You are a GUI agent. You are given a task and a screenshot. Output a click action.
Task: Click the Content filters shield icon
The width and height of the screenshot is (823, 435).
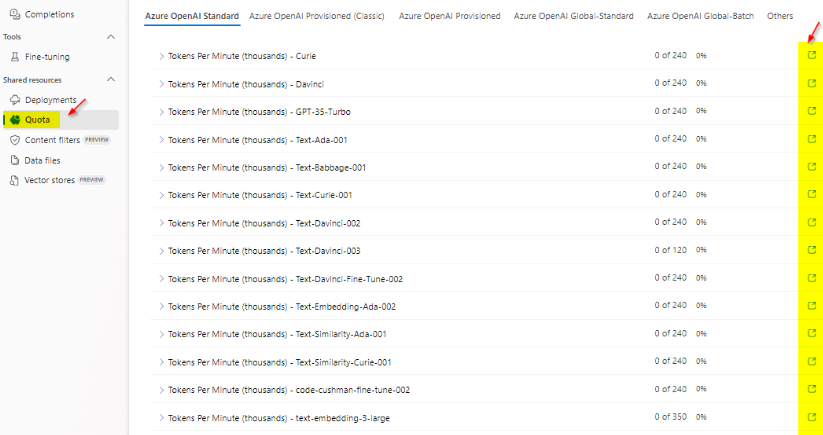click(15, 140)
